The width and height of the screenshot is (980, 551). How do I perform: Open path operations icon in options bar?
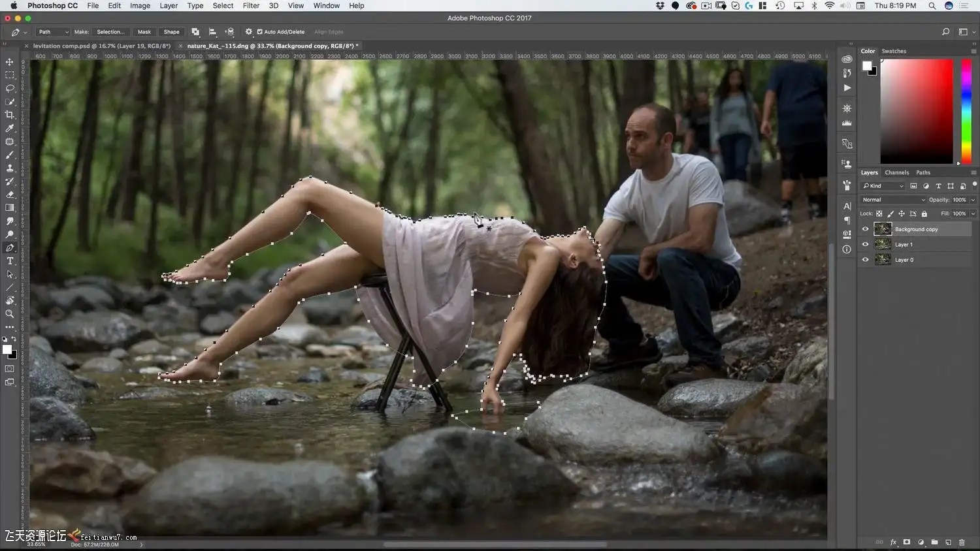195,32
